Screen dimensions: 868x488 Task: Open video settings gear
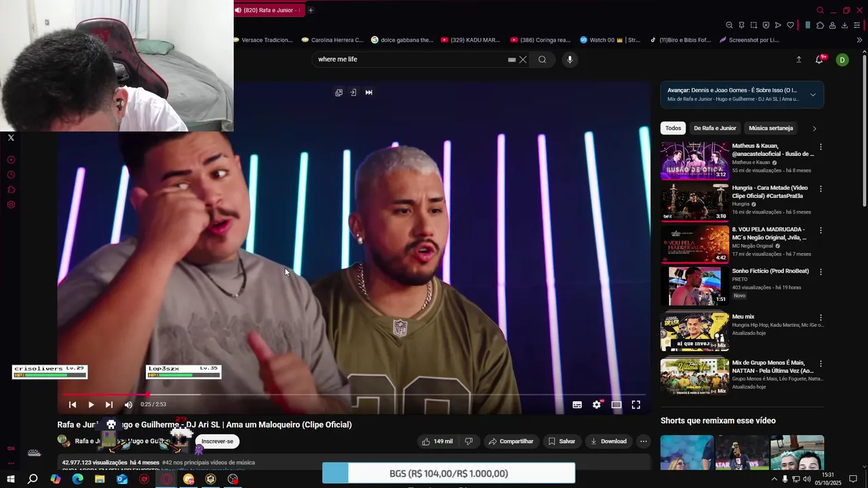[x=597, y=405]
